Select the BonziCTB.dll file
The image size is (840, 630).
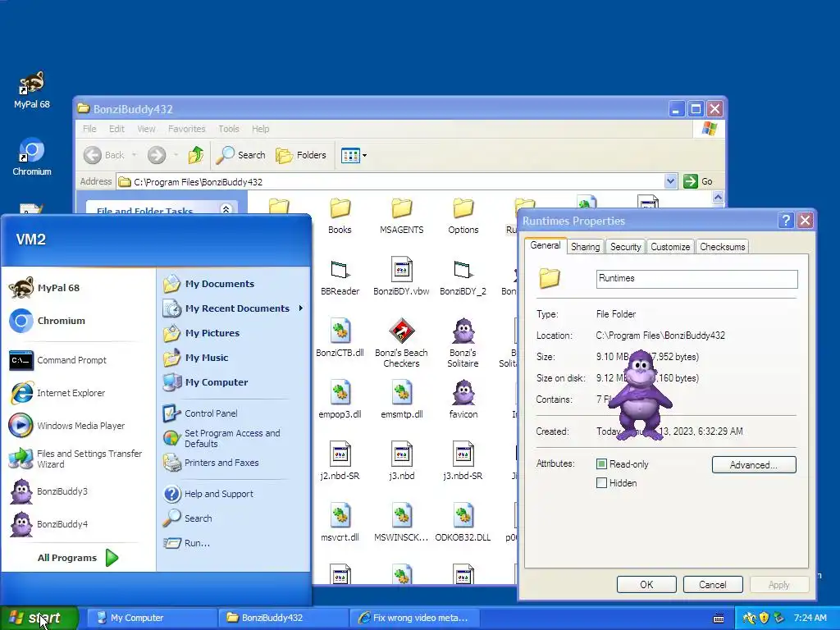tap(340, 337)
